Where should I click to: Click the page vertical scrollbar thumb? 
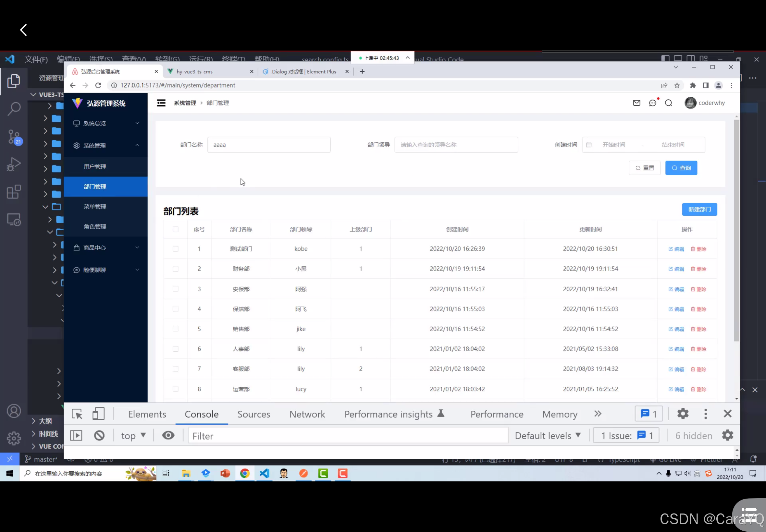pyautogui.click(x=736, y=230)
